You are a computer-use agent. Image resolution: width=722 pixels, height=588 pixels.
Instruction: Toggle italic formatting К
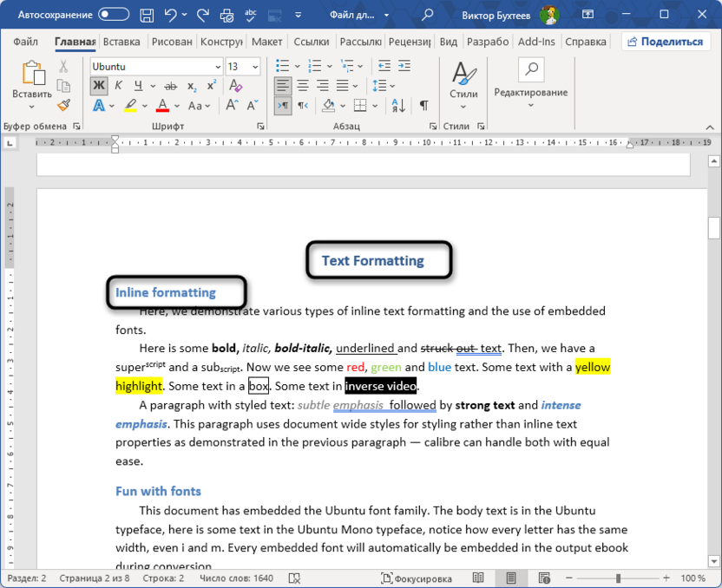point(118,86)
